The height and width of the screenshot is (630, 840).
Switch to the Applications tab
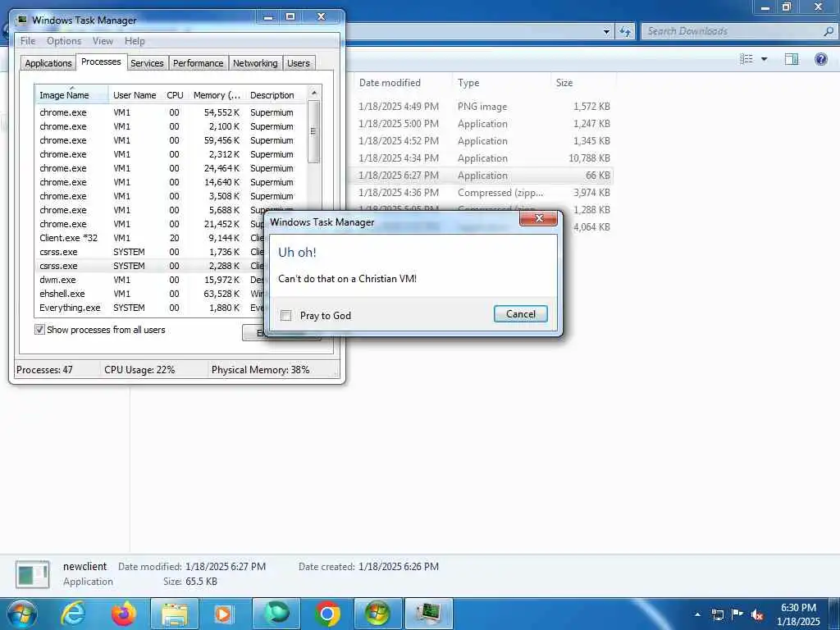[48, 62]
